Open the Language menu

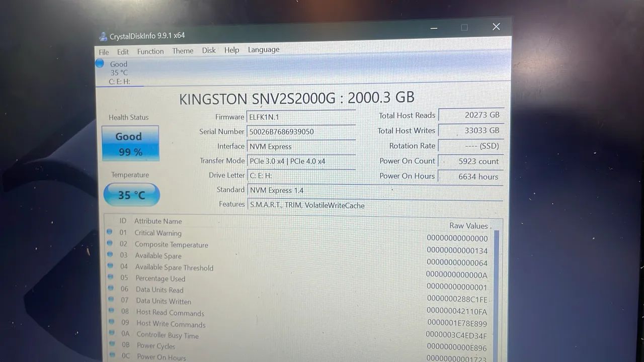[x=263, y=50]
